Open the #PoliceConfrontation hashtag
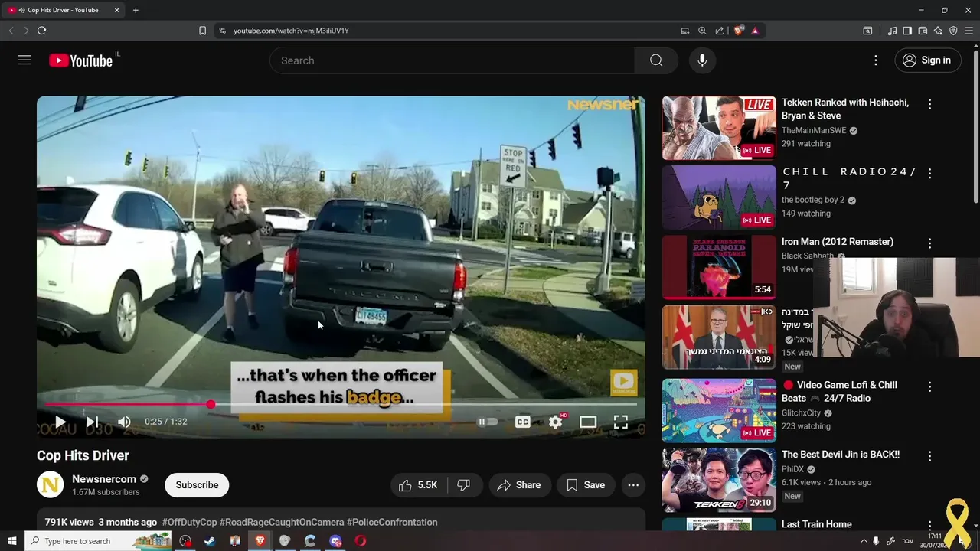This screenshot has width=980, height=551. pos(392,522)
